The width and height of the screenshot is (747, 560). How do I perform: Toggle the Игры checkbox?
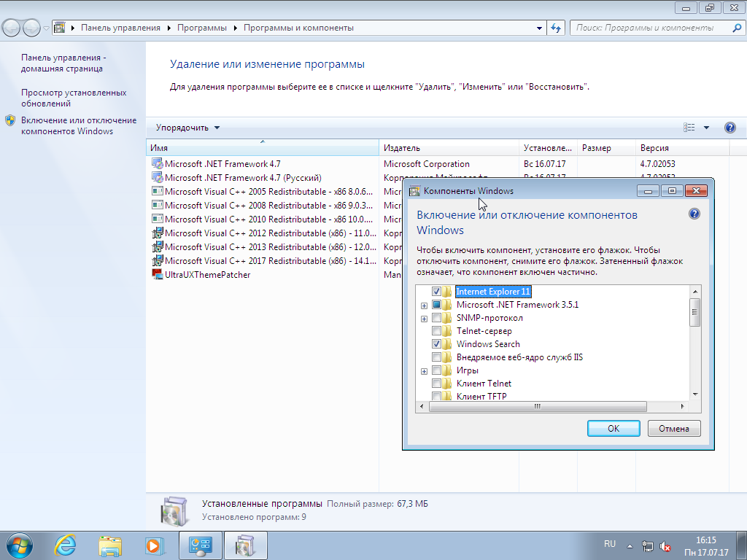tap(436, 370)
